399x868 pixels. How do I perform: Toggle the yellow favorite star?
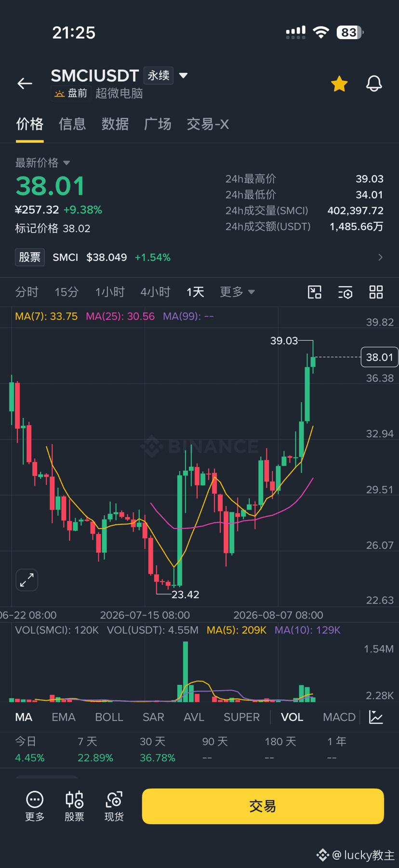click(339, 84)
